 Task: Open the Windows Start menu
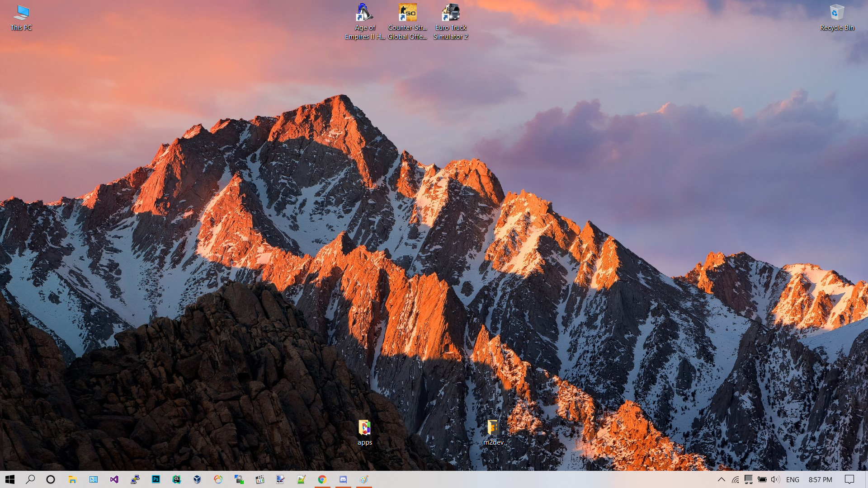[x=10, y=479]
